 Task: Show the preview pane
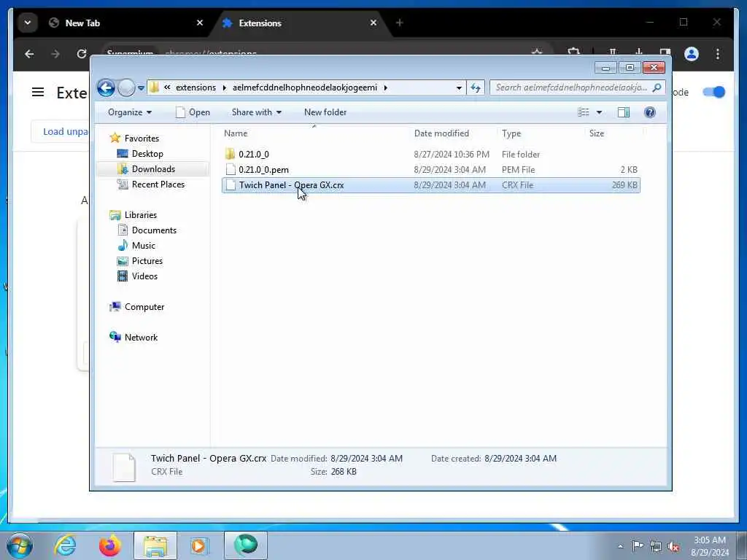click(624, 112)
